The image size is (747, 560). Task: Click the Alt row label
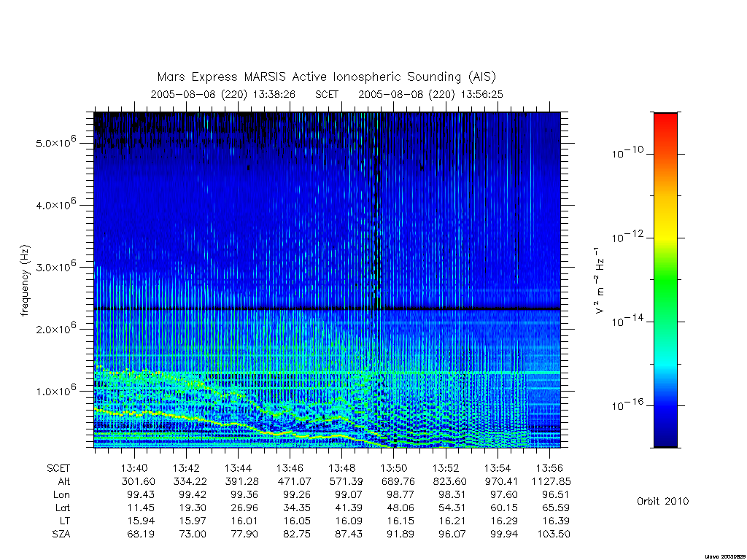64,481
